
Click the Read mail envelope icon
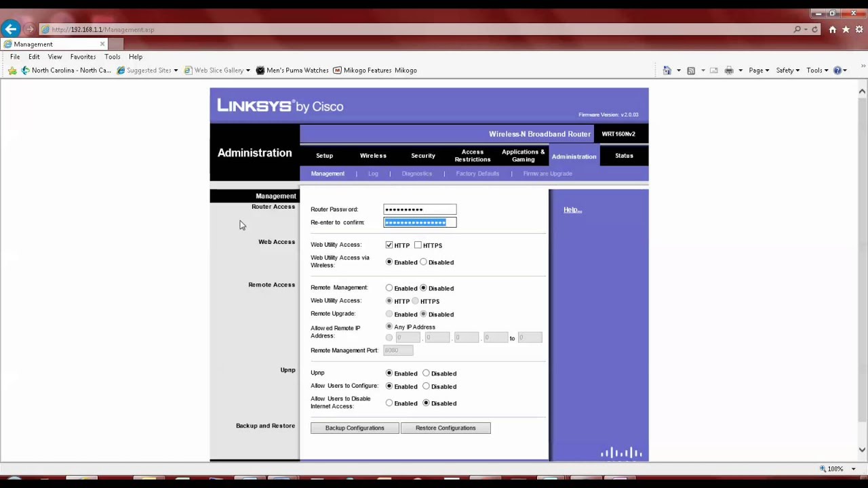point(714,70)
